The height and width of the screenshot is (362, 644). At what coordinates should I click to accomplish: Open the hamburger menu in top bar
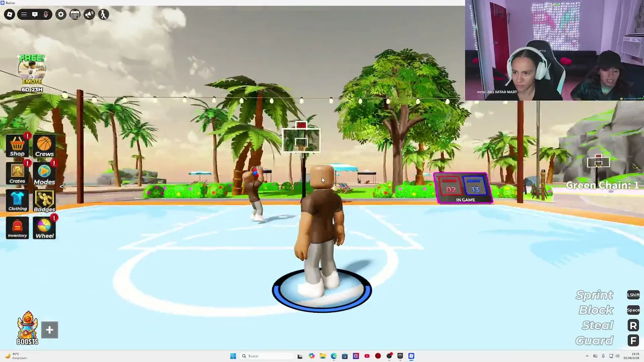pos(24,14)
